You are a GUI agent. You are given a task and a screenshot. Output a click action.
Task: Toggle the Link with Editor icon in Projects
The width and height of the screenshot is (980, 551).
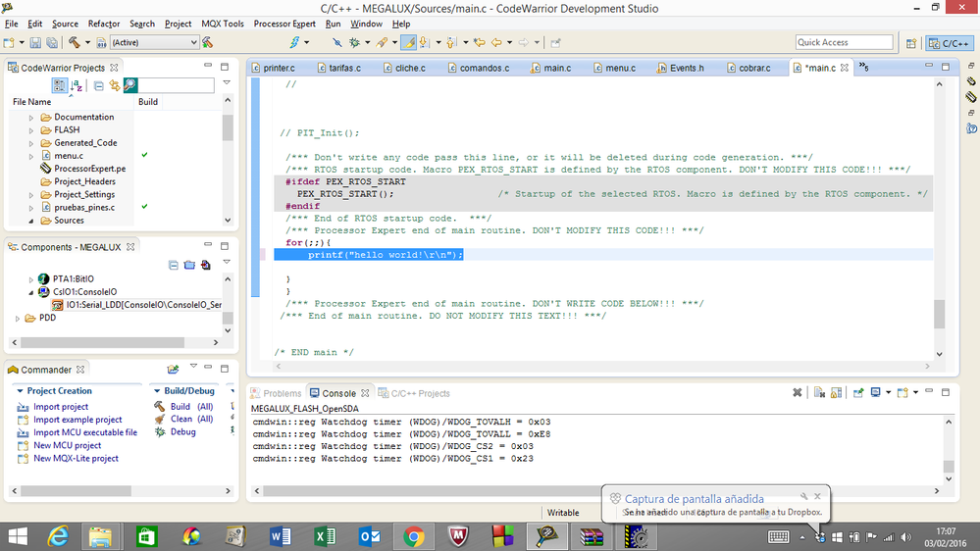115,85
